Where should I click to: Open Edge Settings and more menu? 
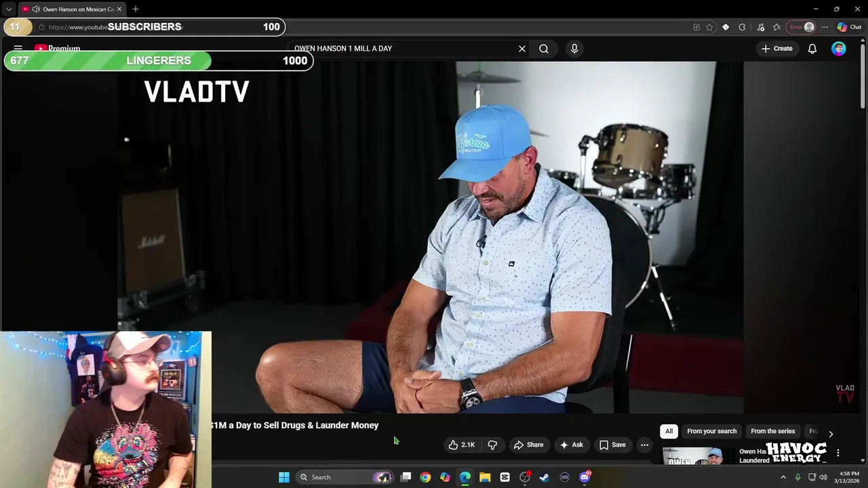point(825,27)
